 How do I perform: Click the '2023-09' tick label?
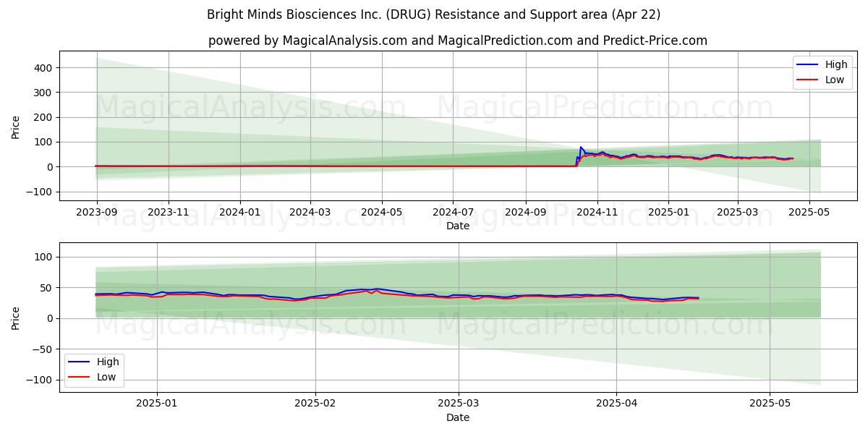[97, 211]
